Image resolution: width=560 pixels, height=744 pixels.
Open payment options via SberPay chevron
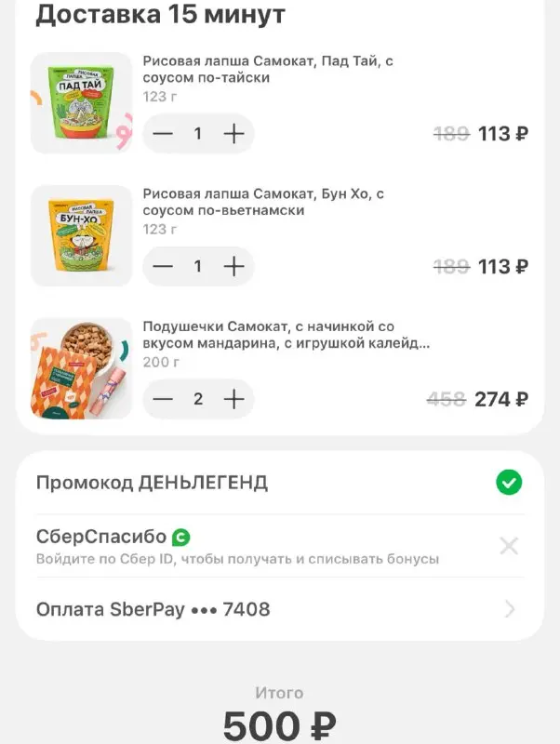click(x=510, y=609)
